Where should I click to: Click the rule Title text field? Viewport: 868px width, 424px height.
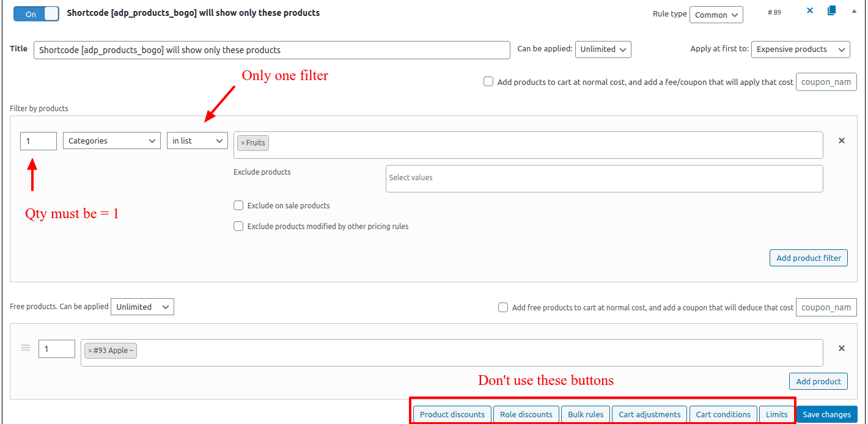click(x=271, y=50)
